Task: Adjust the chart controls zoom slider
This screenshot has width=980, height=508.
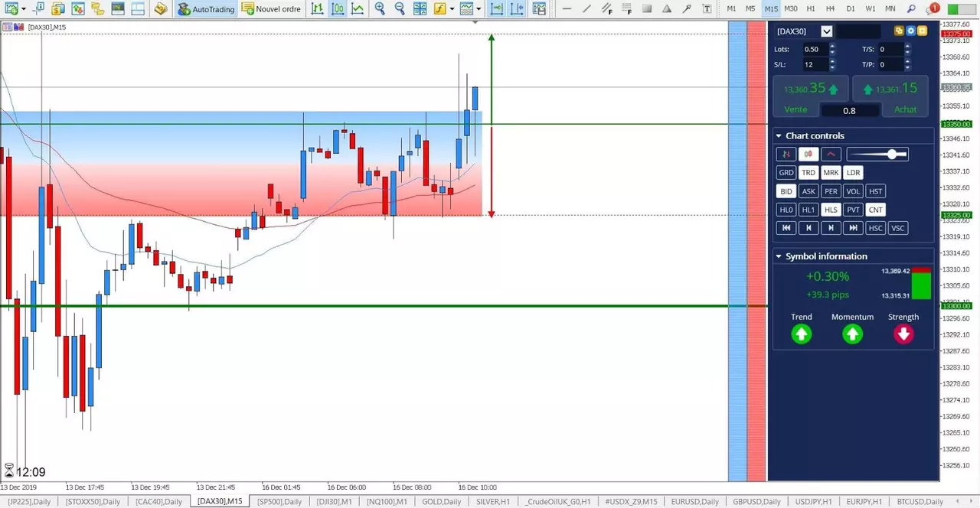Action: [x=877, y=155]
